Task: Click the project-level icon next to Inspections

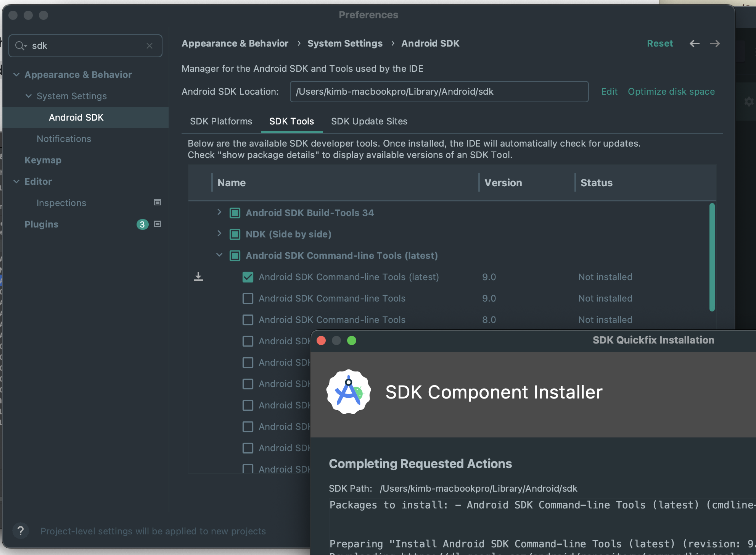Action: [x=157, y=203]
